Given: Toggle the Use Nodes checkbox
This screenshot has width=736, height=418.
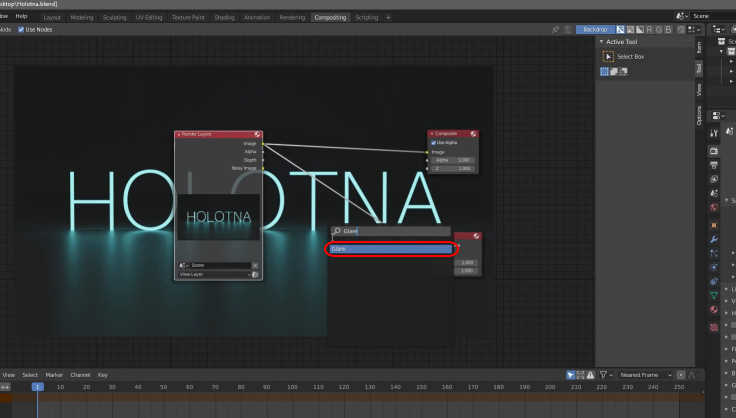Looking at the screenshot, I should click(x=21, y=29).
